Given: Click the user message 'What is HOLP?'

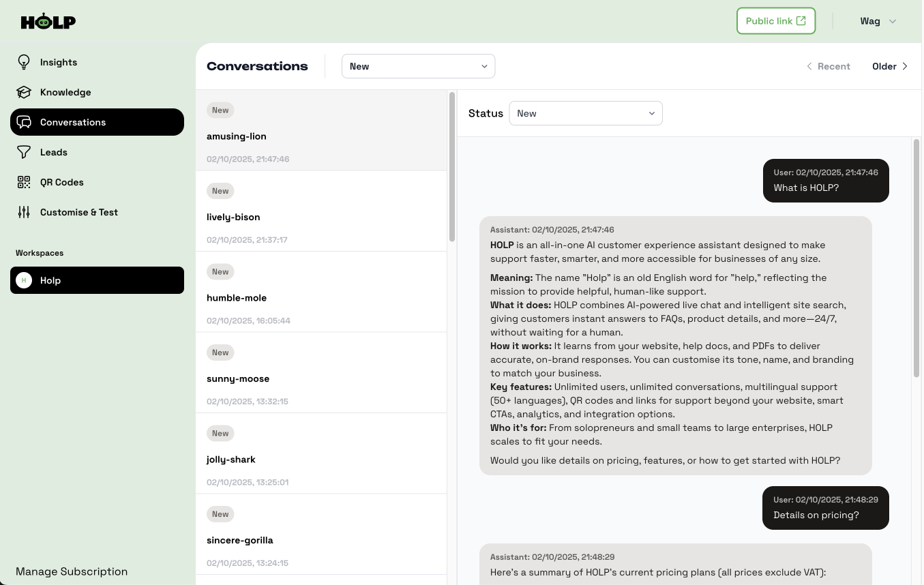Looking at the screenshot, I should point(826,180).
